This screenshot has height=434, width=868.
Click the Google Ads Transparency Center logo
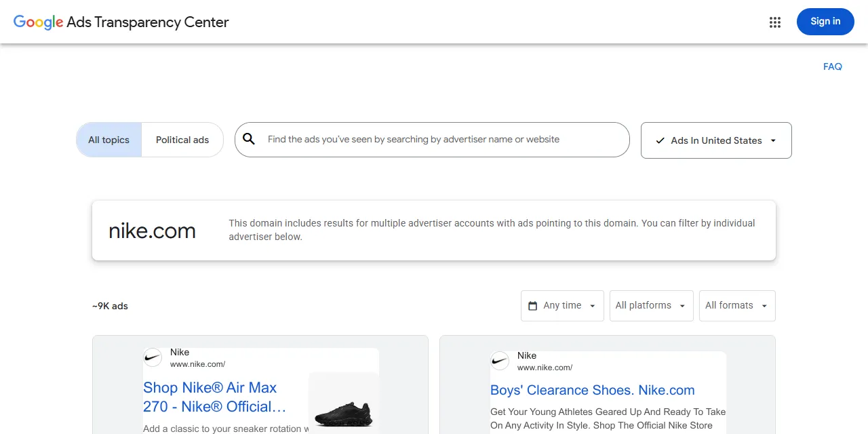121,22
